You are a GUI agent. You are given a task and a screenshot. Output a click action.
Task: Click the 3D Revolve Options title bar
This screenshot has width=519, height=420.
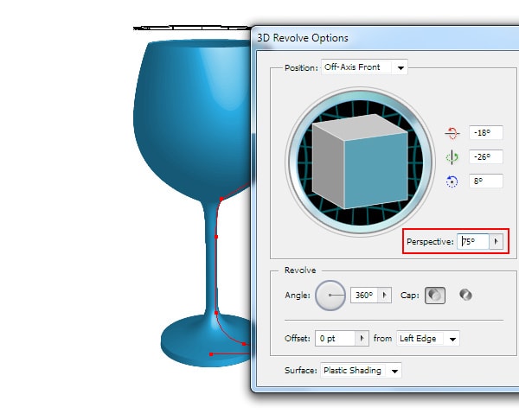[386, 38]
